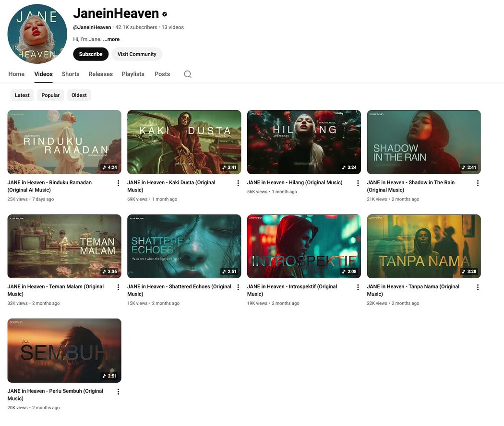Open more options for Shadow in The Rain

click(x=478, y=183)
